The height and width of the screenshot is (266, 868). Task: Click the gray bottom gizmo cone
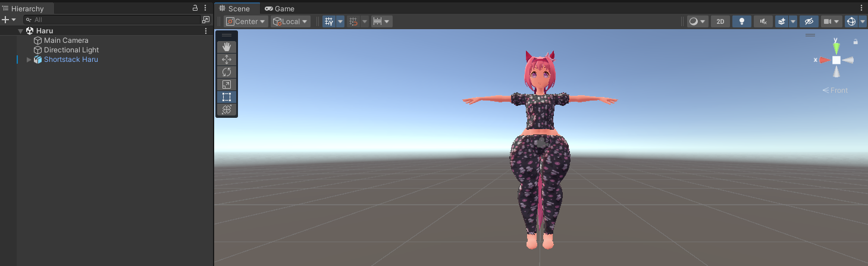(836, 71)
